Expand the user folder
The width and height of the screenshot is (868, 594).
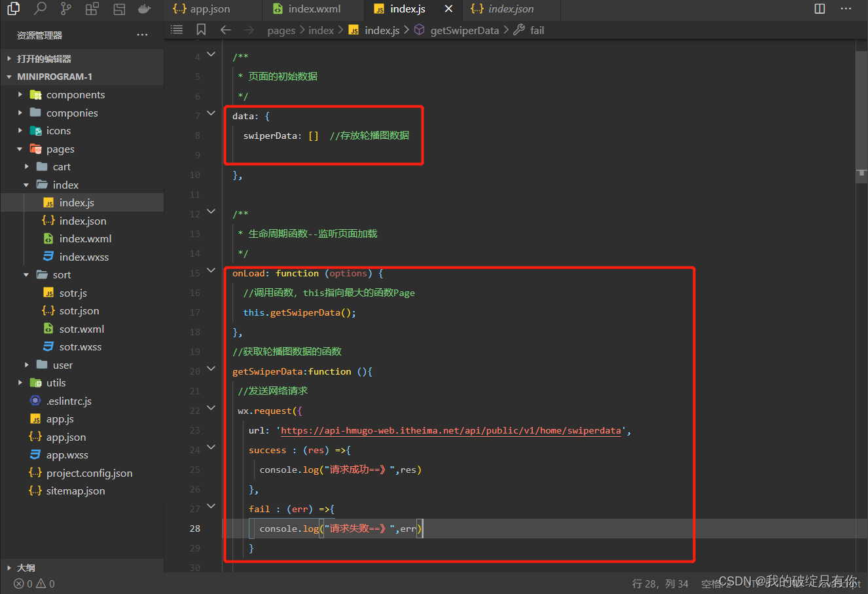click(x=82, y=365)
